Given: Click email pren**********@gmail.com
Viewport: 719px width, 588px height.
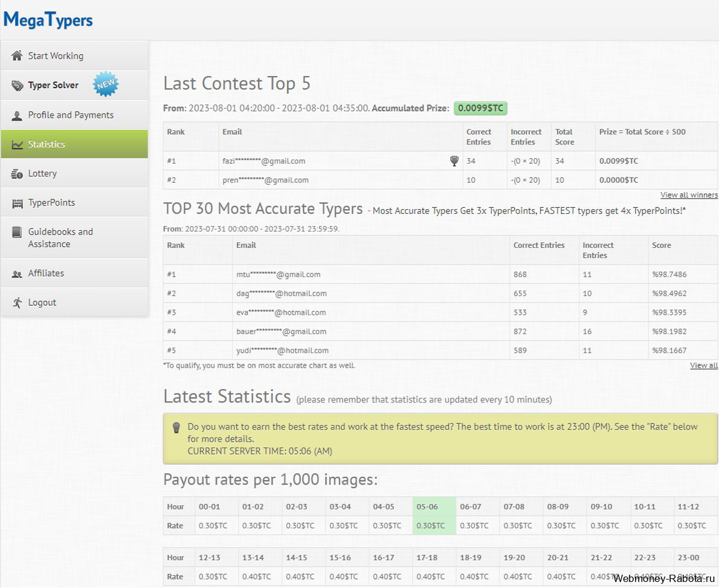Looking at the screenshot, I should [x=265, y=180].
